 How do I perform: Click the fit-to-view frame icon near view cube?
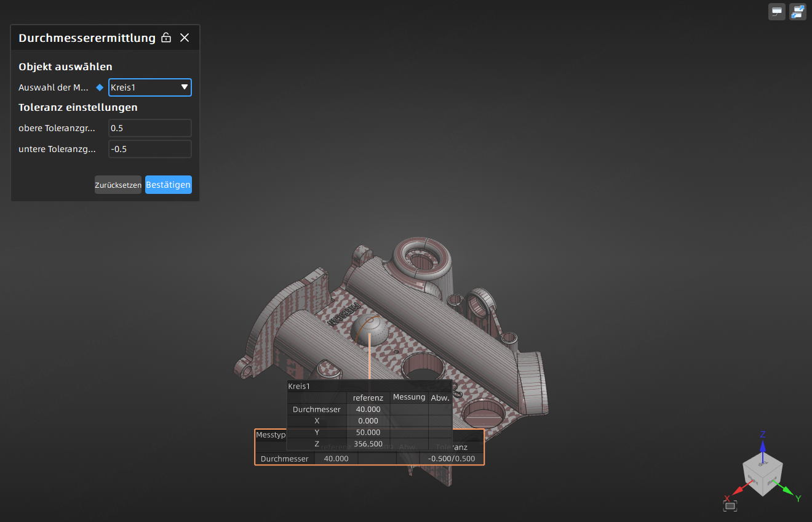[730, 505]
